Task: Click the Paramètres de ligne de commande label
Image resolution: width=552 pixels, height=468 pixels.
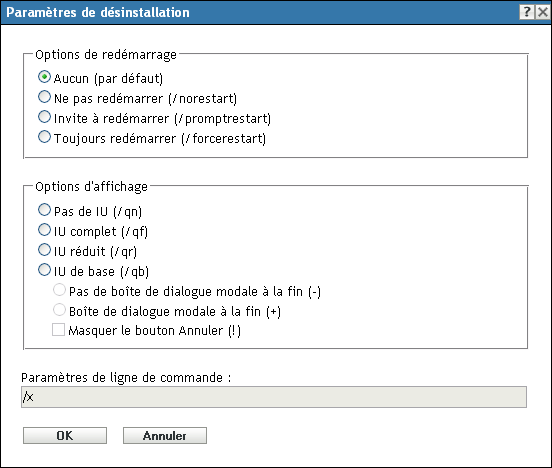Action: point(126,377)
